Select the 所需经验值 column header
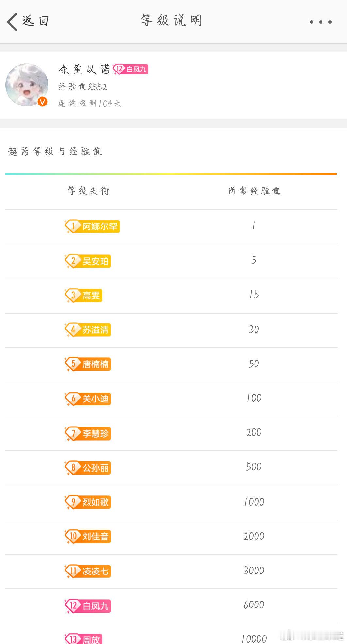The width and height of the screenshot is (347, 644). pos(255,191)
